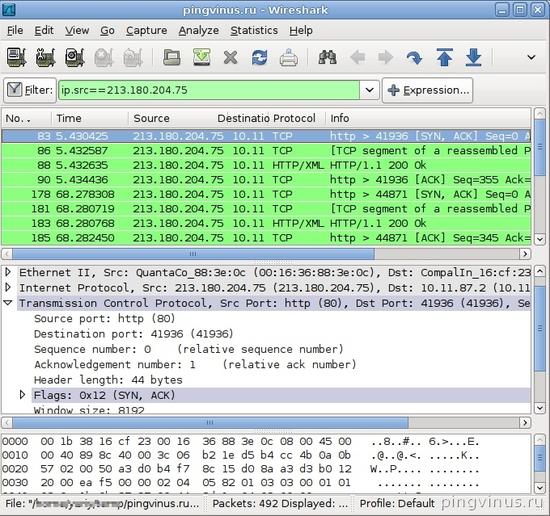Show hidden toolbar items overflow arrow

click(531, 57)
